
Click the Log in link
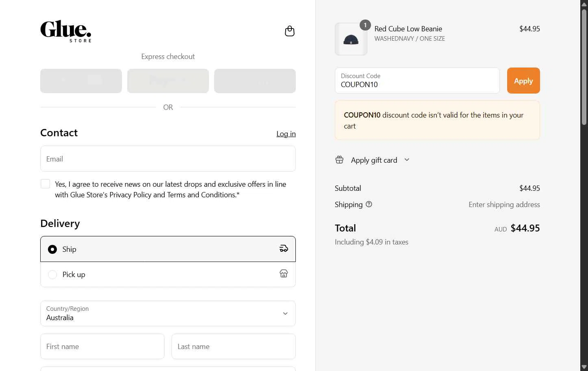[286, 134]
